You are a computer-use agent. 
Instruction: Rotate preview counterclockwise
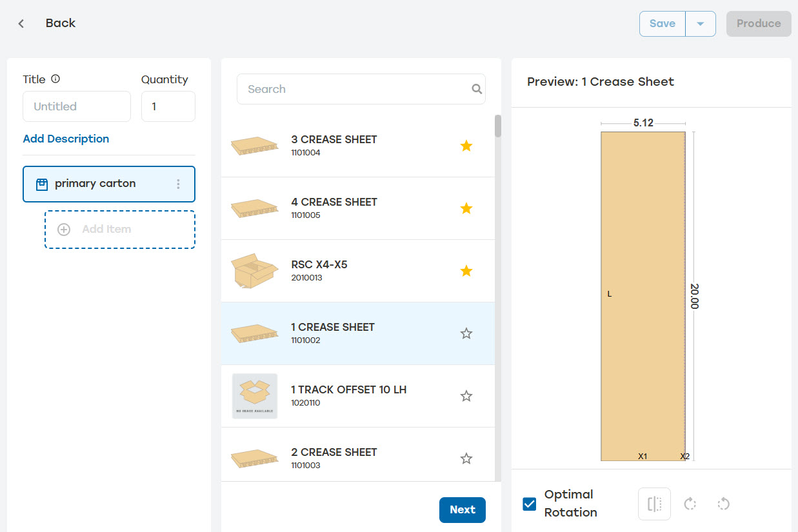tap(723, 504)
